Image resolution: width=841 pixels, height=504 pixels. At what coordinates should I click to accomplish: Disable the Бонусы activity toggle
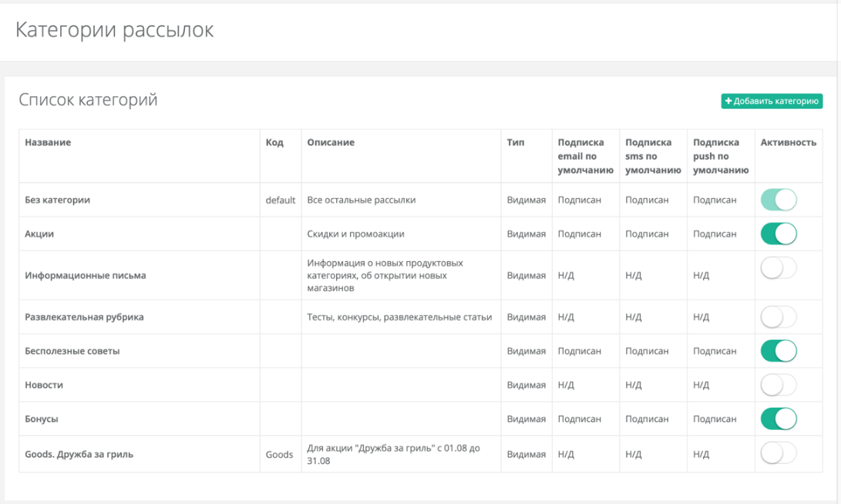[779, 418]
